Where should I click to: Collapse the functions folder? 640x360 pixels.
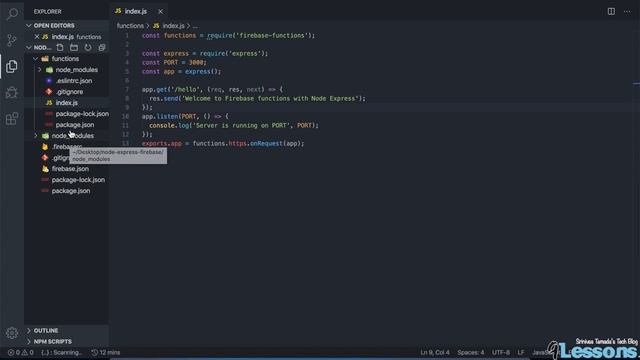[x=36, y=59]
